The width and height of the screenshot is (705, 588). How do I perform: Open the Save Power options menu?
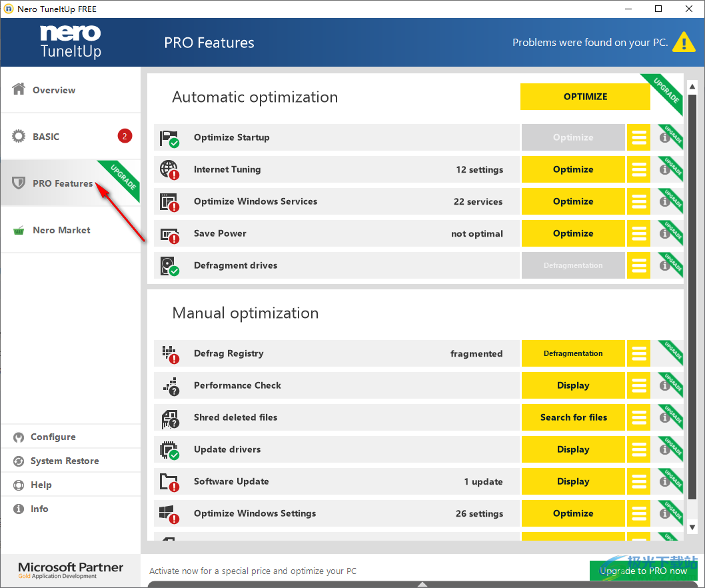638,233
